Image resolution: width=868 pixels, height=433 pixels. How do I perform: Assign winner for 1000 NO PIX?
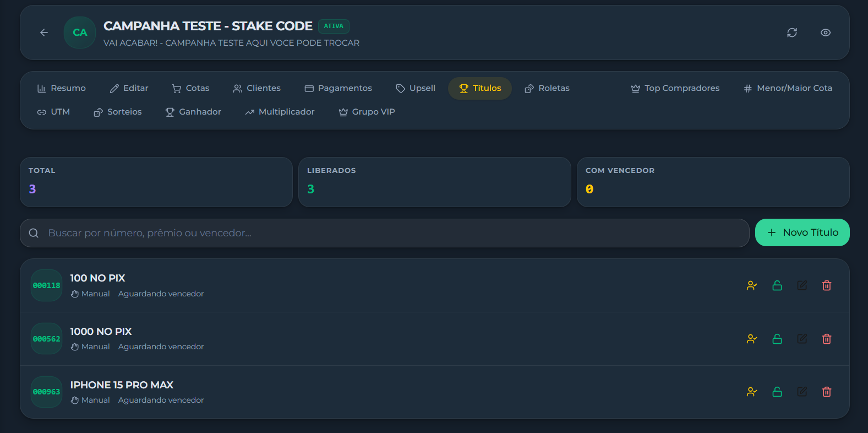(752, 339)
